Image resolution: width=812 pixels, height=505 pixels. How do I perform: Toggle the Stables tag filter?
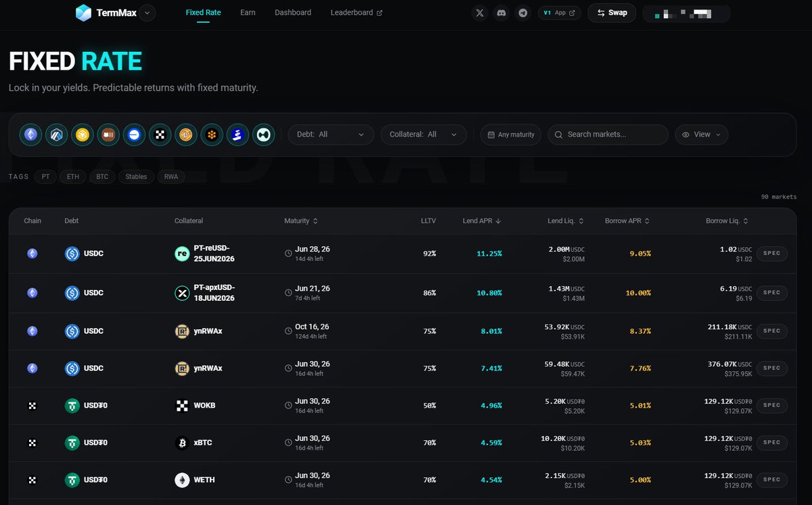pyautogui.click(x=136, y=176)
